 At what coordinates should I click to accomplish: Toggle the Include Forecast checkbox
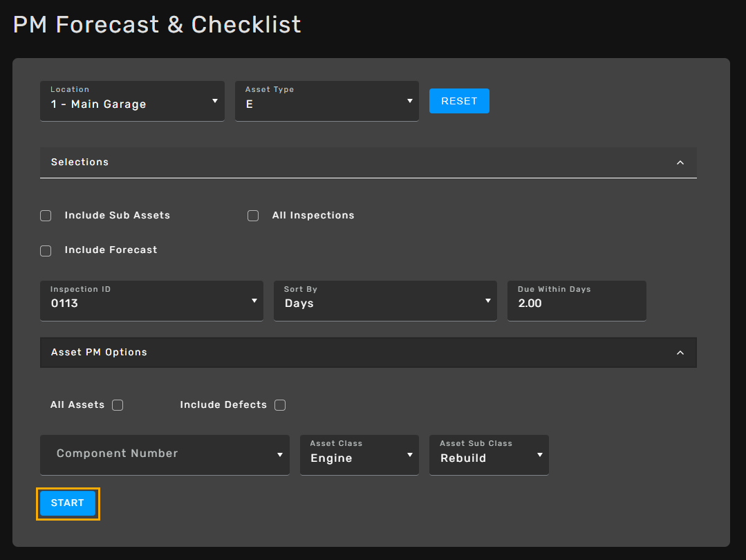(x=46, y=251)
